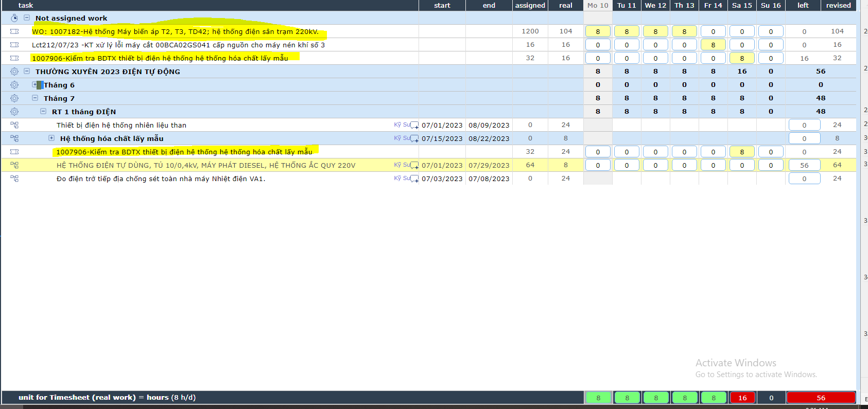The image size is (868, 409).
Task: Click Friday hours field for Lct212/07/23
Action: [x=713, y=45]
